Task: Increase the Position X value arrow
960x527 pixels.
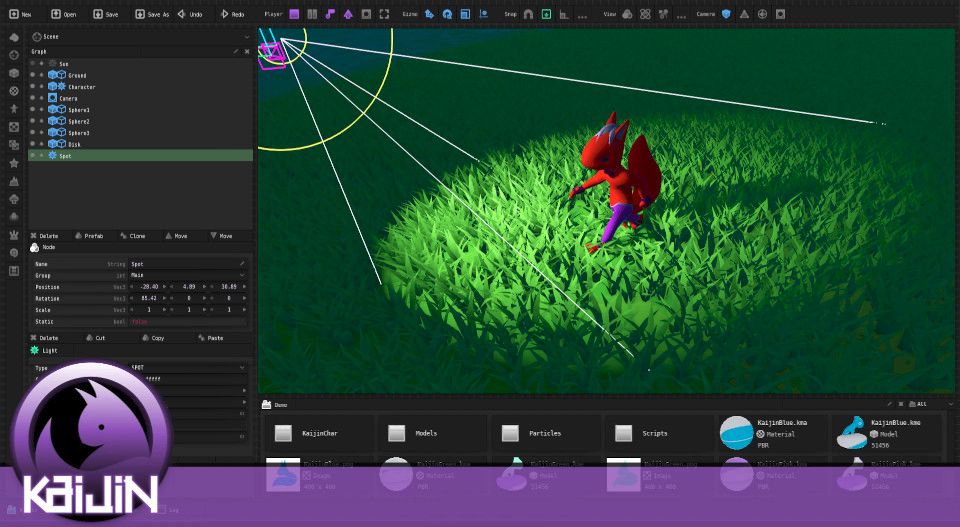Action: click(x=164, y=286)
